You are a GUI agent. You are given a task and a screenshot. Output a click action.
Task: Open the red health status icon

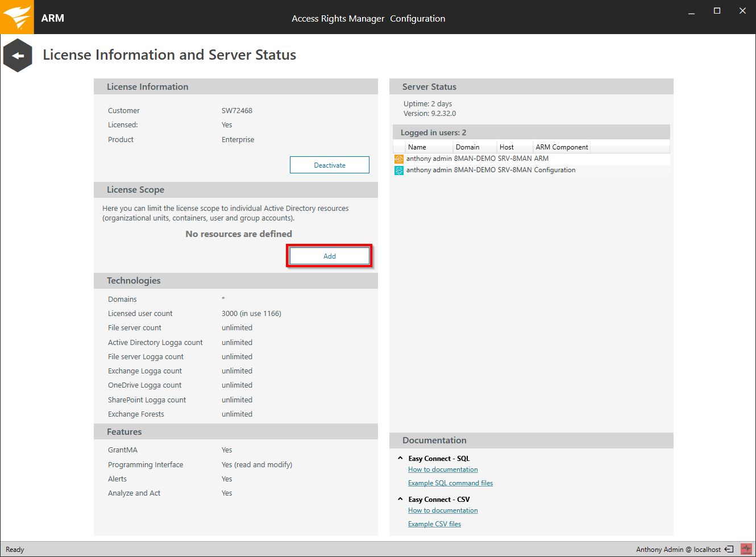tap(746, 549)
